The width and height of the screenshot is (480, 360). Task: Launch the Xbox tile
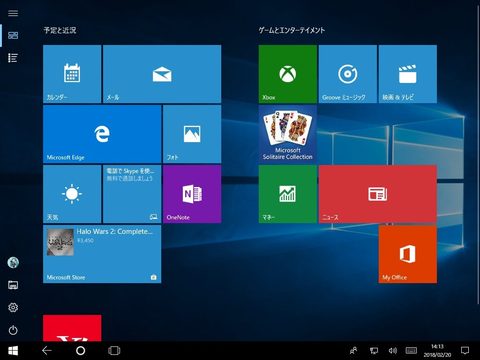point(288,74)
